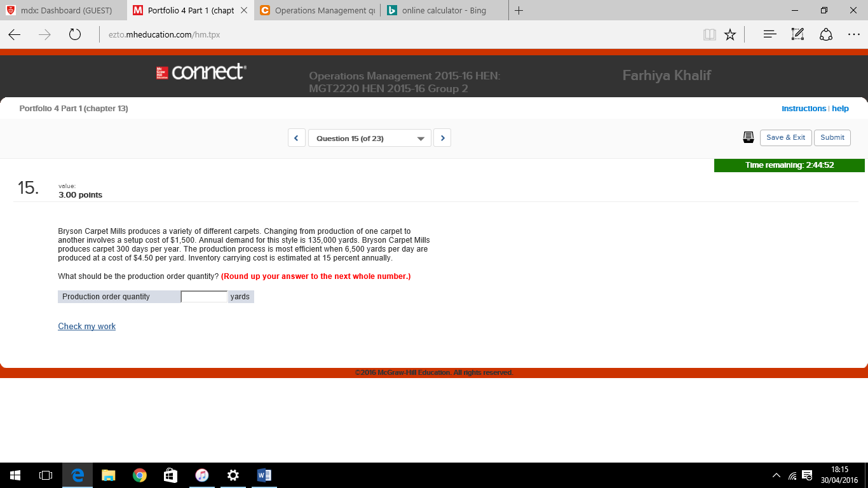Open reading view book icon
The image size is (868, 488).
pyautogui.click(x=710, y=35)
